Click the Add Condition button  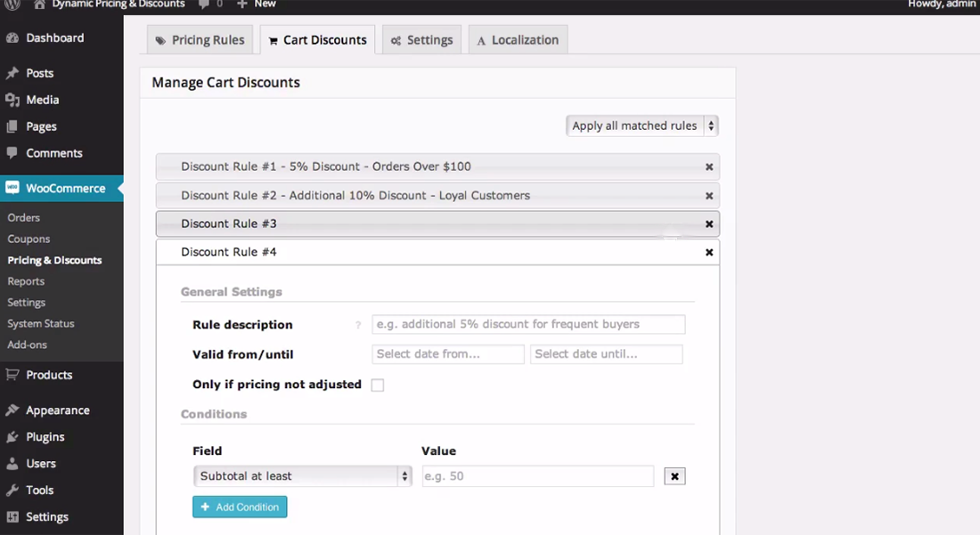tap(240, 507)
